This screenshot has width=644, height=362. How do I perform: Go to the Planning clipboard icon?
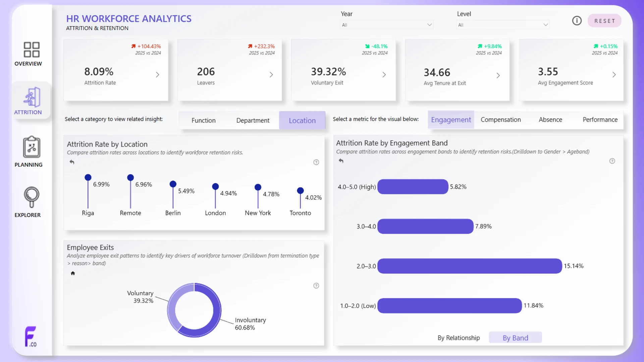coord(32,147)
